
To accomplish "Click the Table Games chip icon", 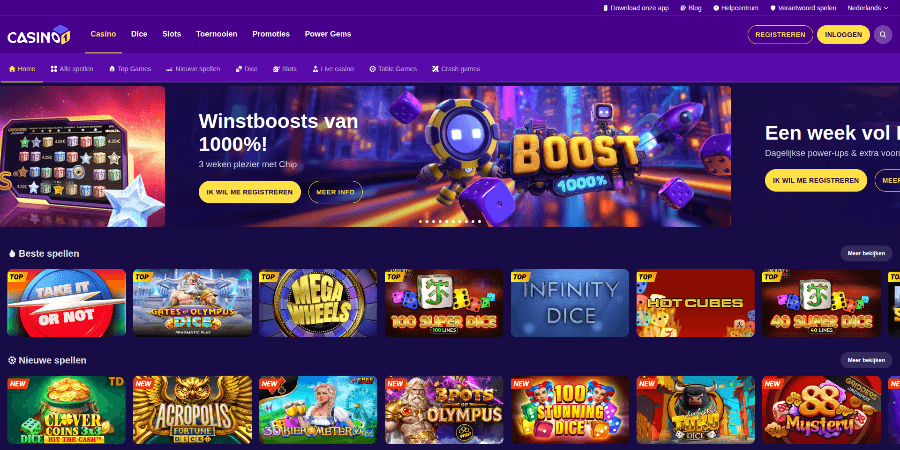I will 373,69.
